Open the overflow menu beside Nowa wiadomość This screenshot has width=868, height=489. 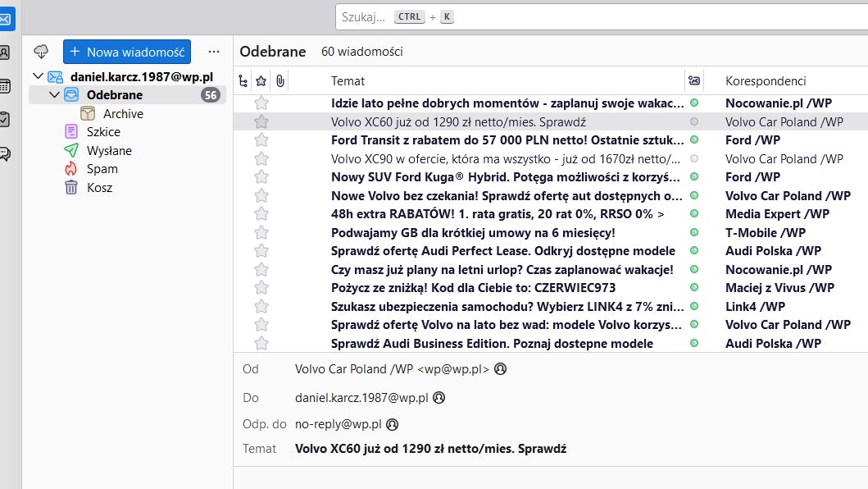[x=213, y=51]
